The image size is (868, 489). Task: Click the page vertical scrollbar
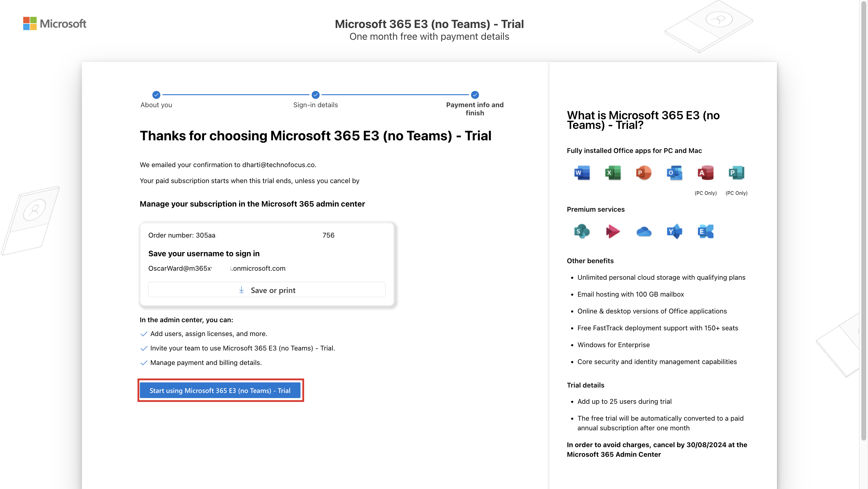[x=863, y=220]
